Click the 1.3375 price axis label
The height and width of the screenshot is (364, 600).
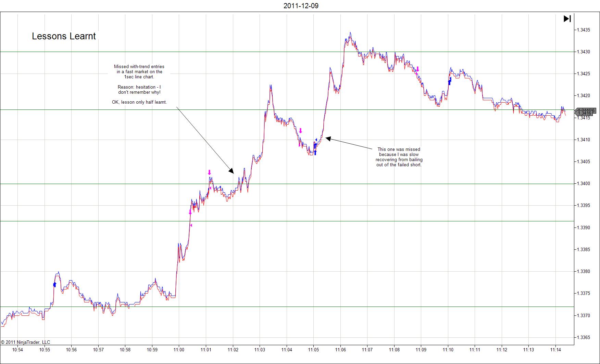tap(584, 294)
